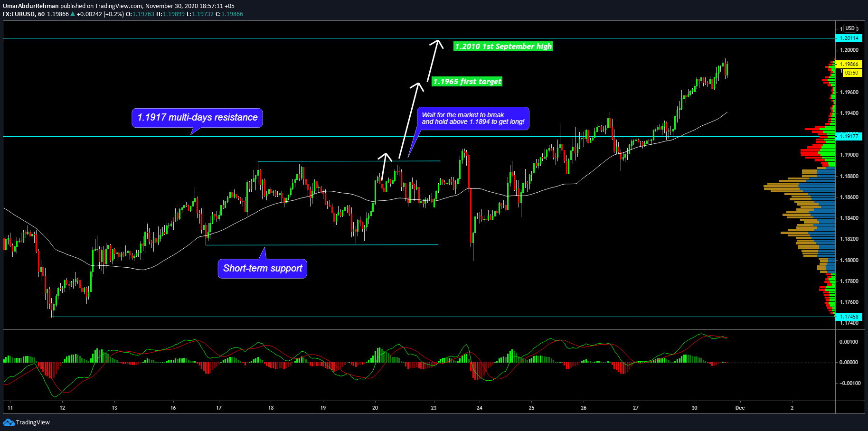Click the '30' date on time axis
Screen dimensions: 868x431
tap(694, 408)
